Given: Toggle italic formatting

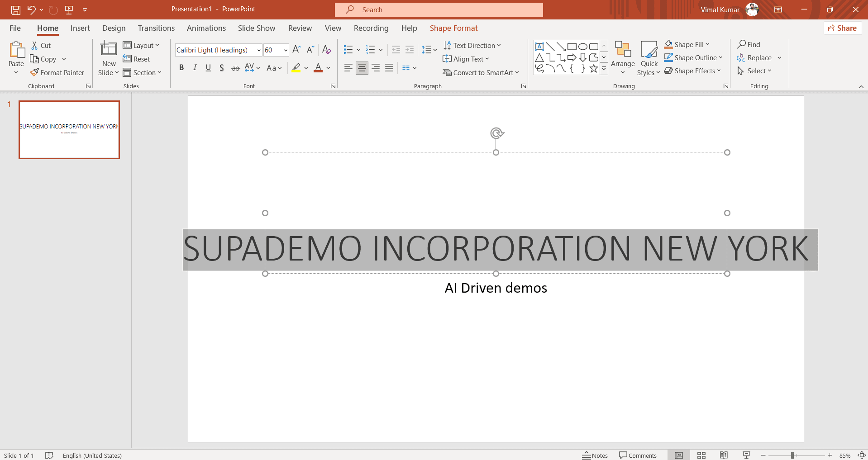Looking at the screenshot, I should click(x=195, y=67).
